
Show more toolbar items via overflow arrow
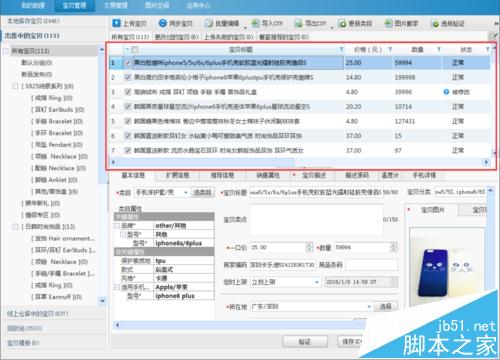click(496, 23)
